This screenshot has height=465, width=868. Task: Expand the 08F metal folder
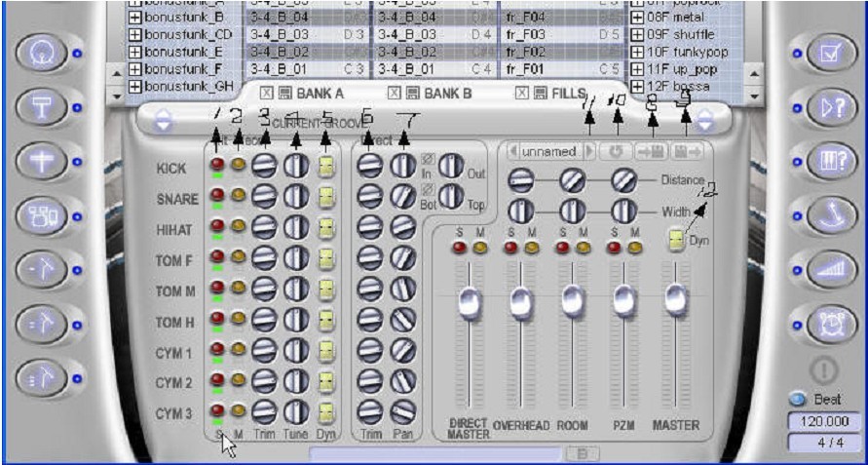[639, 17]
